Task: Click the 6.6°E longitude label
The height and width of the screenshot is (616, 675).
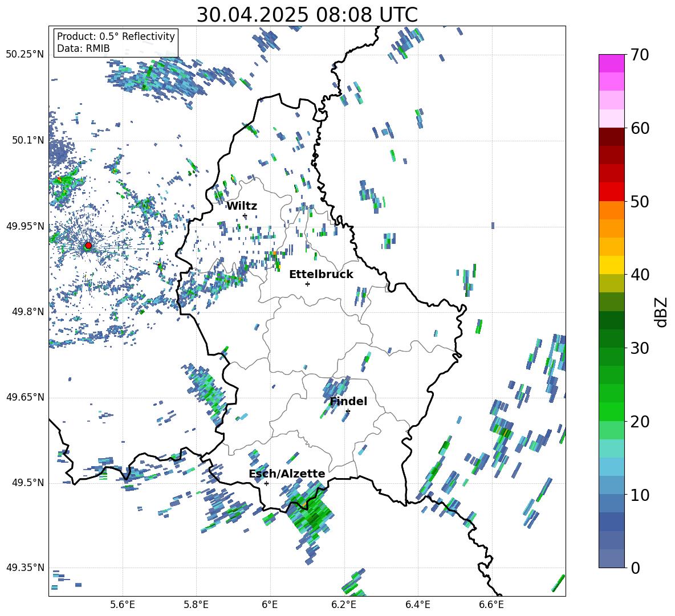Action: (x=491, y=605)
